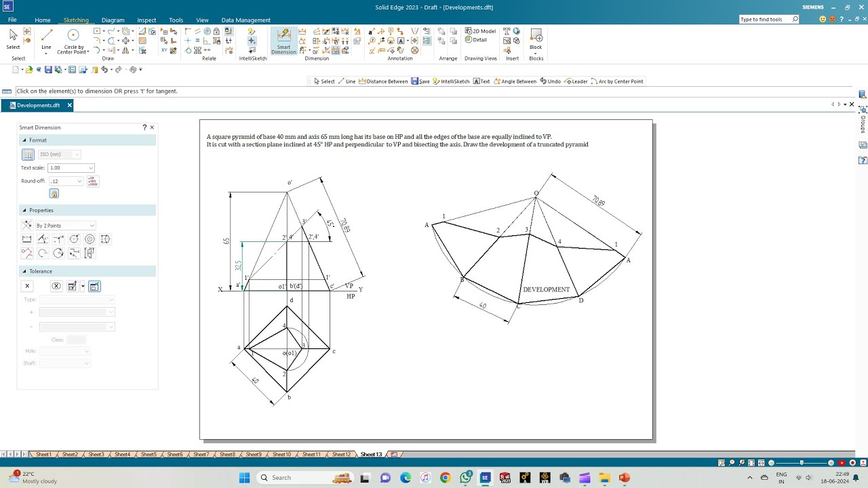The height and width of the screenshot is (488, 868).
Task: Open Smart Dimension panel help question mark
Action: point(144,127)
